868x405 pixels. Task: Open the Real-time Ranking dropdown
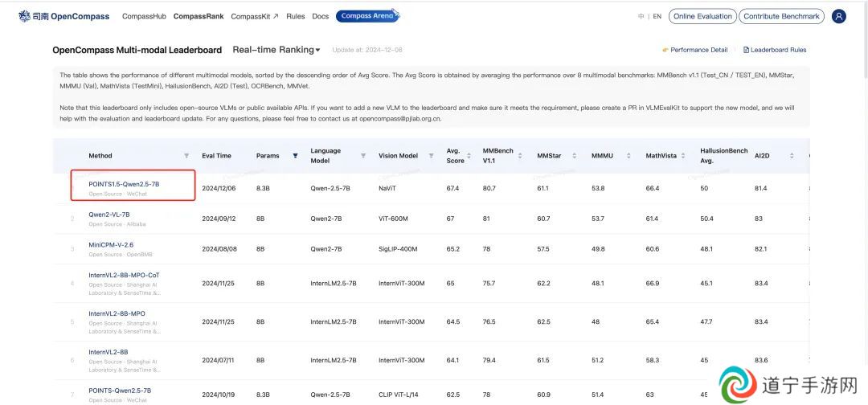pyautogui.click(x=276, y=50)
